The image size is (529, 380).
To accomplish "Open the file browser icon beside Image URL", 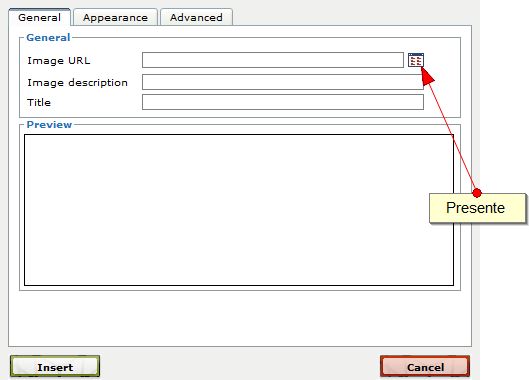I will (x=416, y=60).
